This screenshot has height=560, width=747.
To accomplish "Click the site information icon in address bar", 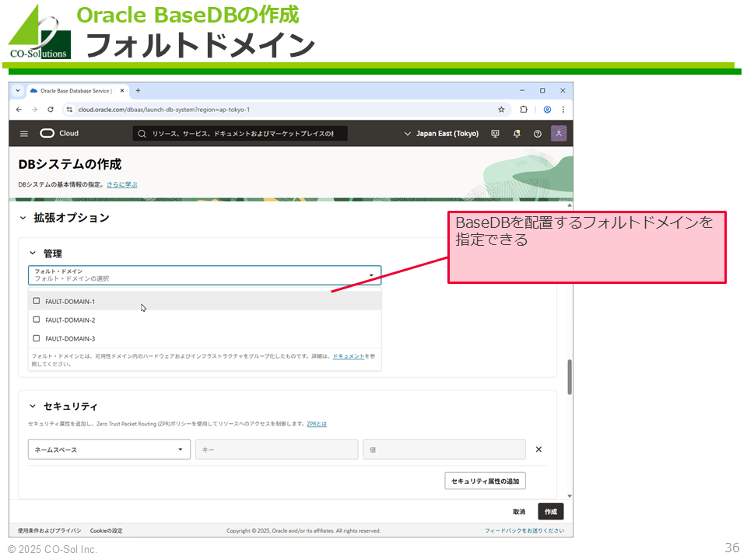I will coord(69,110).
